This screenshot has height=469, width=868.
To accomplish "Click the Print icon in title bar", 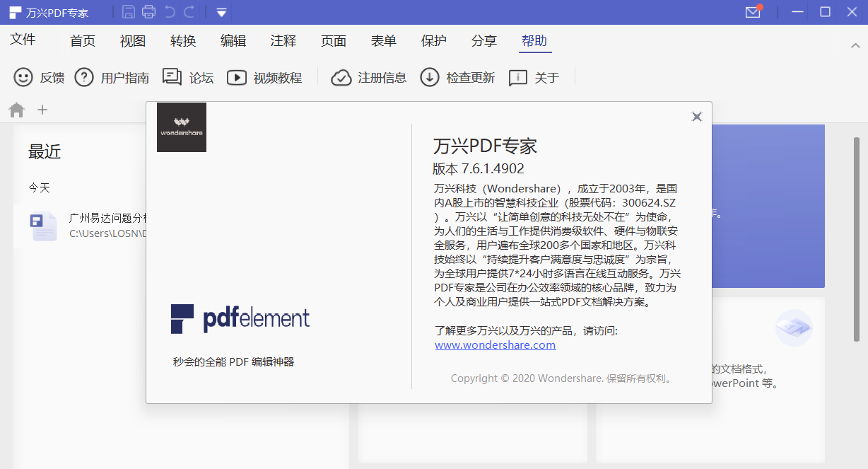I will 148,11.
